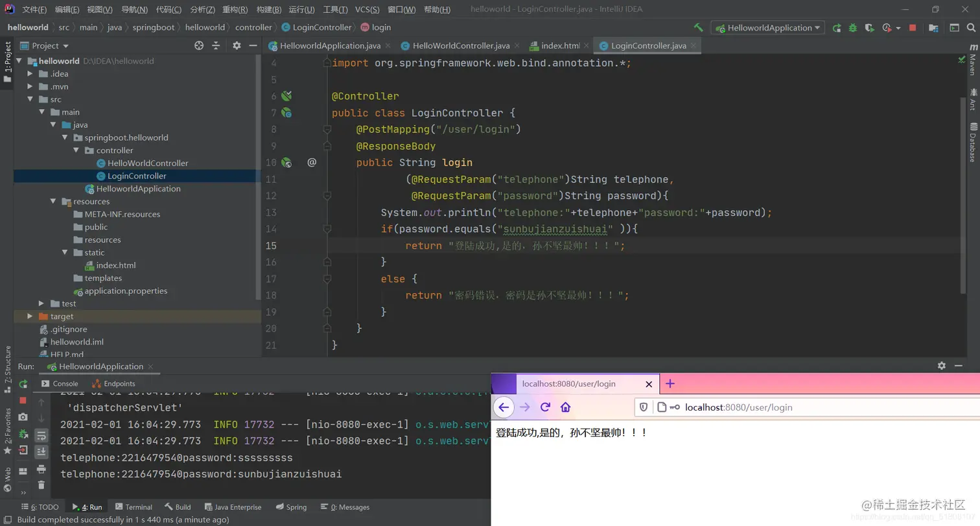Open the Terminal tool window
The height and width of the screenshot is (526, 980).
click(x=134, y=507)
